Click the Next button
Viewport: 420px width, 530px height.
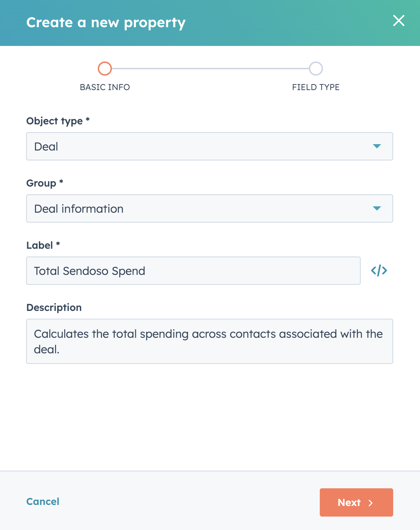tap(356, 502)
